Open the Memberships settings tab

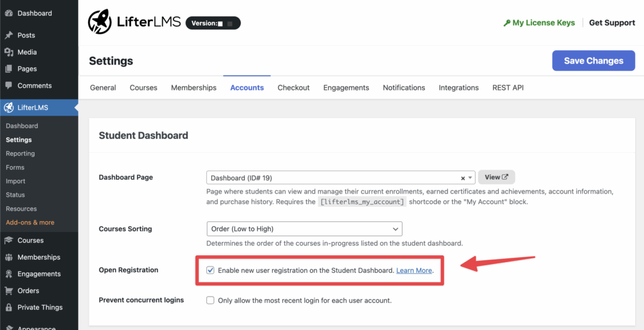[x=194, y=88]
